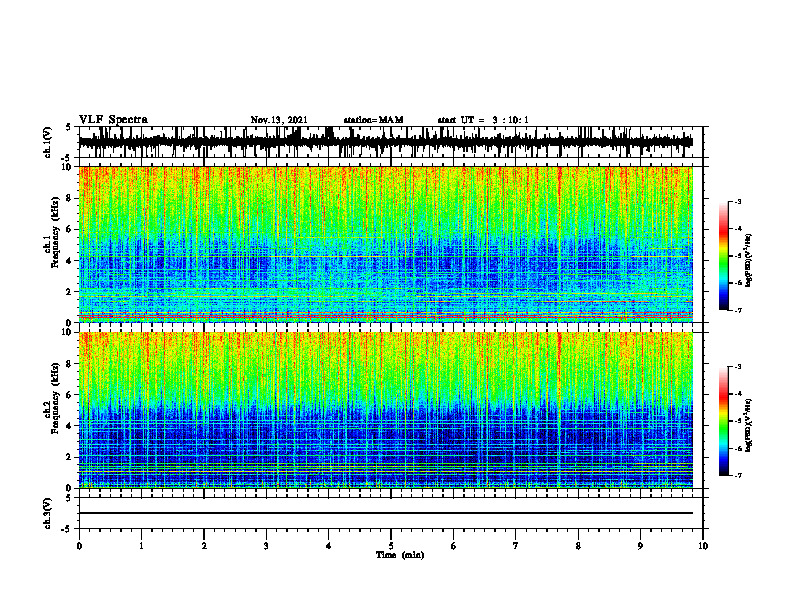This screenshot has height=612, width=792.
Task: Click the "10" tick on the Time axis
Action: [703, 546]
